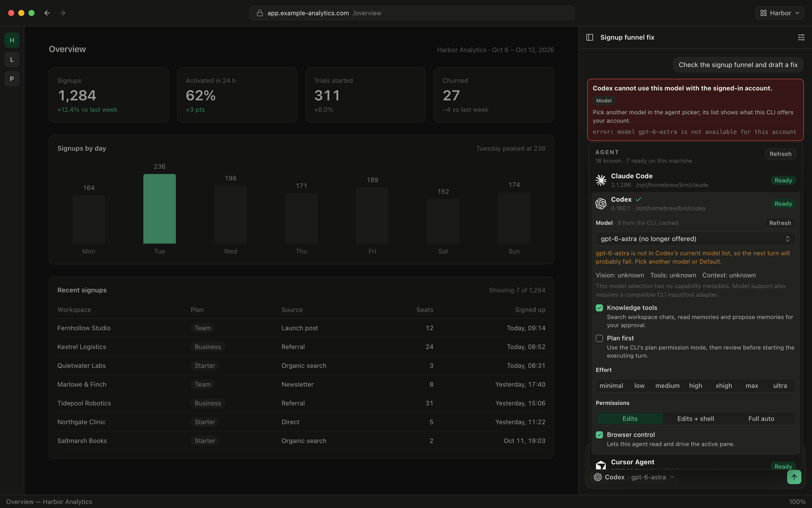
Task: Open chat settings sliders icon
Action: 801,37
